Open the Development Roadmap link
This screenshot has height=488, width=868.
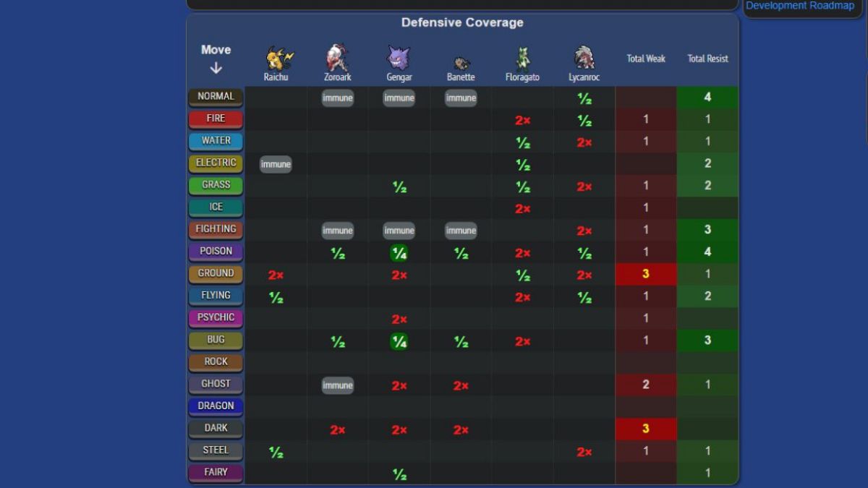(800, 6)
